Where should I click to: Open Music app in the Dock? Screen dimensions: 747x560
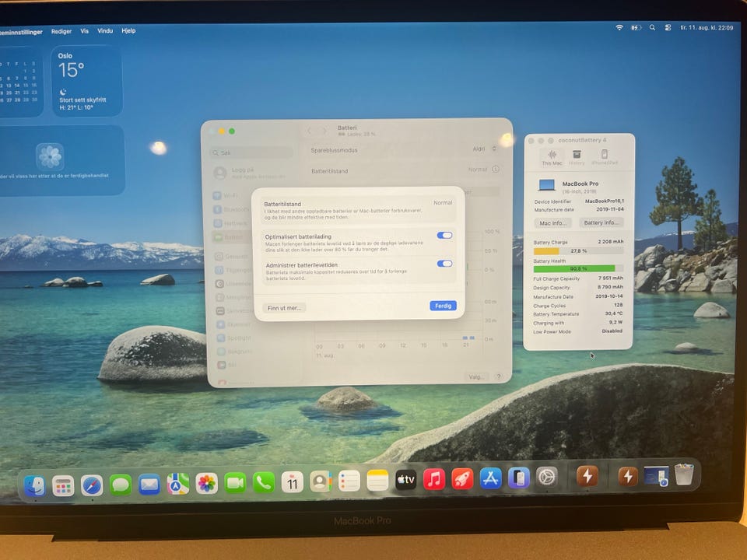tap(434, 479)
